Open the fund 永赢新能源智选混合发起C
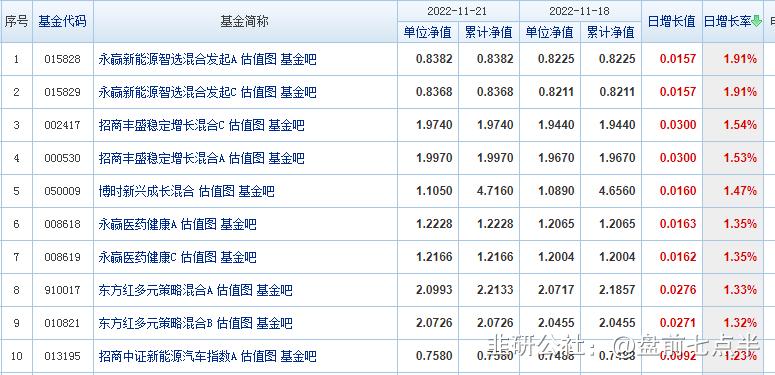 tap(168, 92)
